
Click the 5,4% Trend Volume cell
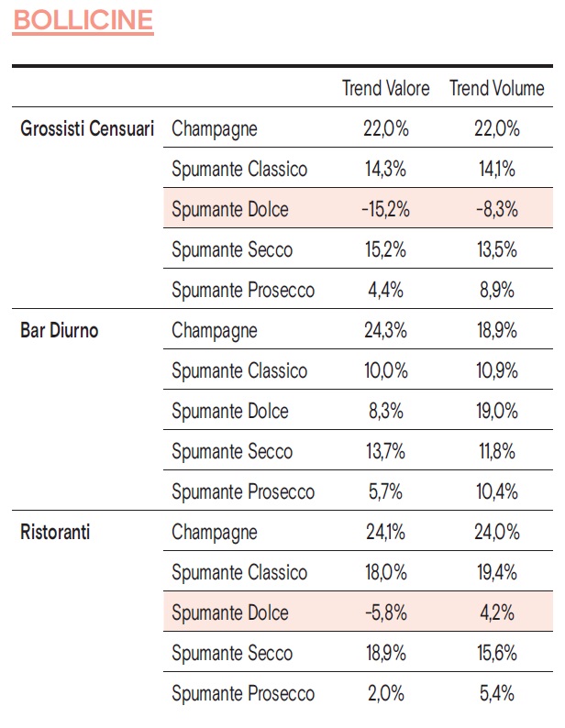tap(496, 694)
